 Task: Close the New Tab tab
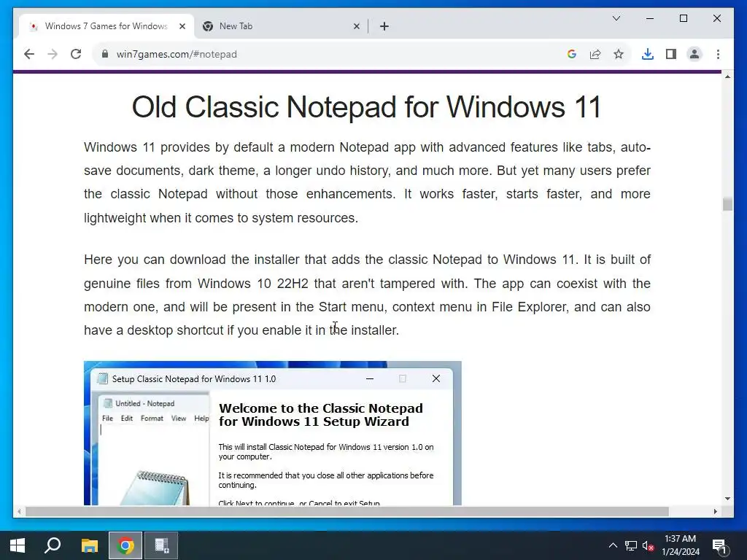tap(356, 26)
